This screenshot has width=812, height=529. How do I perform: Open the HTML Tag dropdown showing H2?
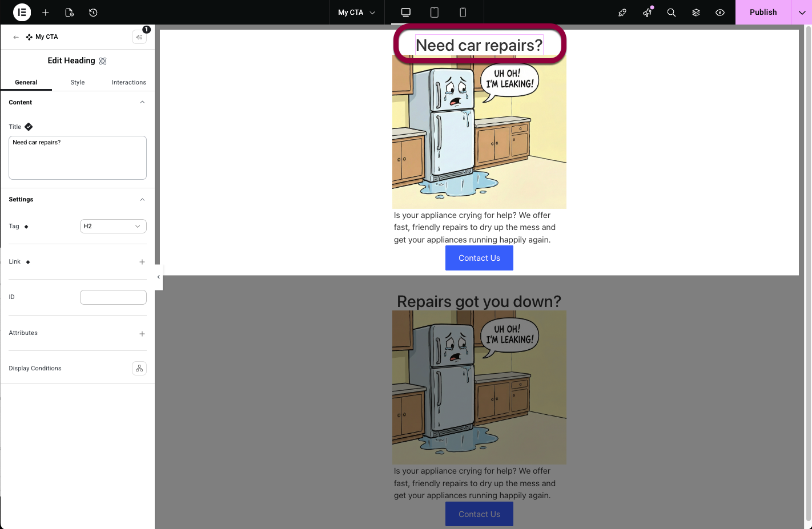click(113, 227)
